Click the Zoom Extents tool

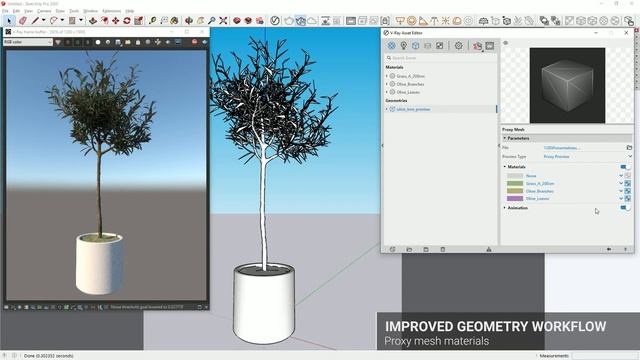[223, 20]
